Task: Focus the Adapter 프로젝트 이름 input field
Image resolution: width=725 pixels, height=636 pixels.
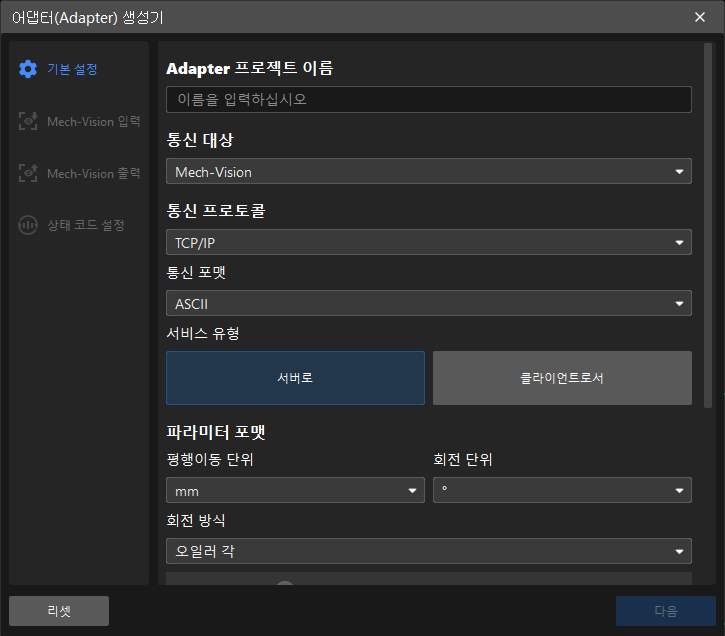Action: (429, 99)
